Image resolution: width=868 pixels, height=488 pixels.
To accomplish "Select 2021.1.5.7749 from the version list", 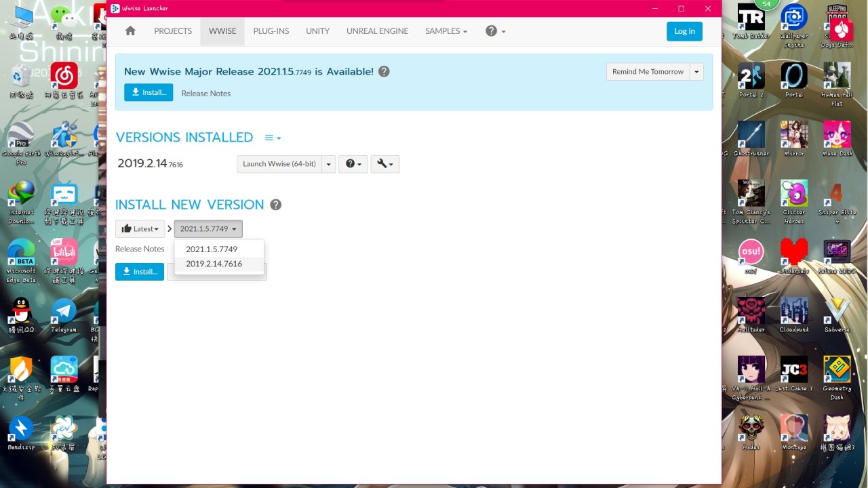I will [219, 249].
